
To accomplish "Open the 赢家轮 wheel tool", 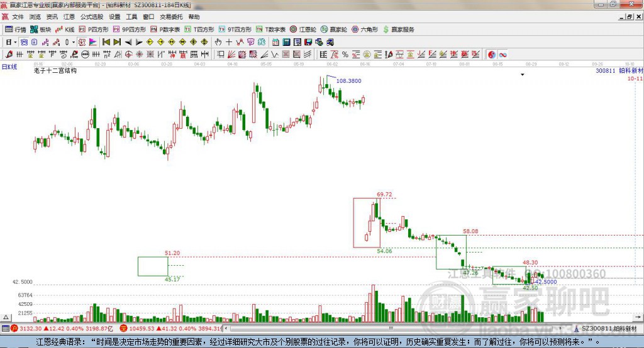I will [334, 29].
